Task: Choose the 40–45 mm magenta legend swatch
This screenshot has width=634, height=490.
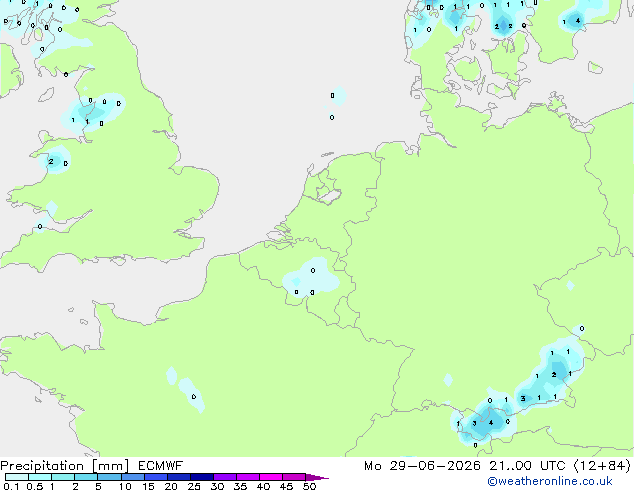Action: [x=271, y=477]
